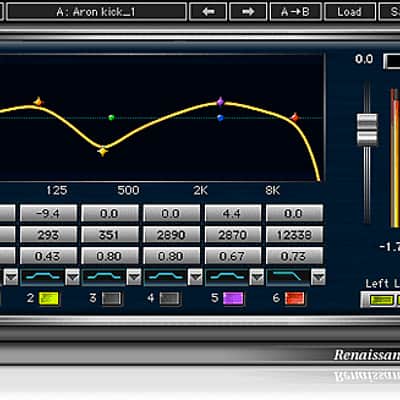Click band 3 gain value field above 351
400x400 pixels.
110,213
